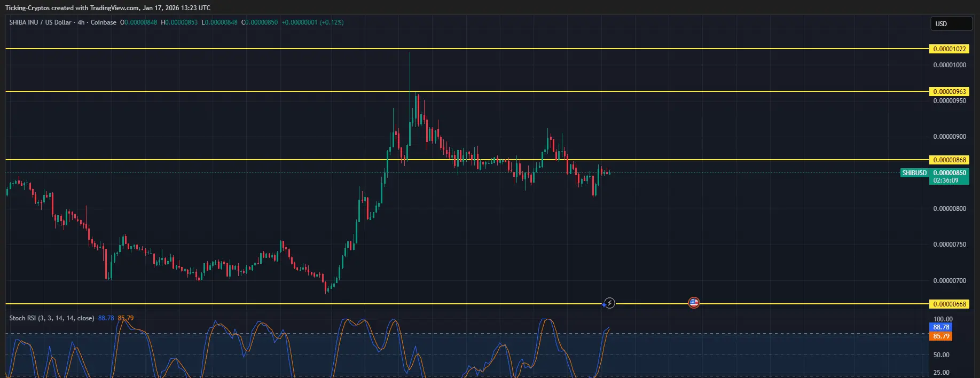The width and height of the screenshot is (980, 378).
Task: Click the +0.12% change value
Action: click(332, 22)
